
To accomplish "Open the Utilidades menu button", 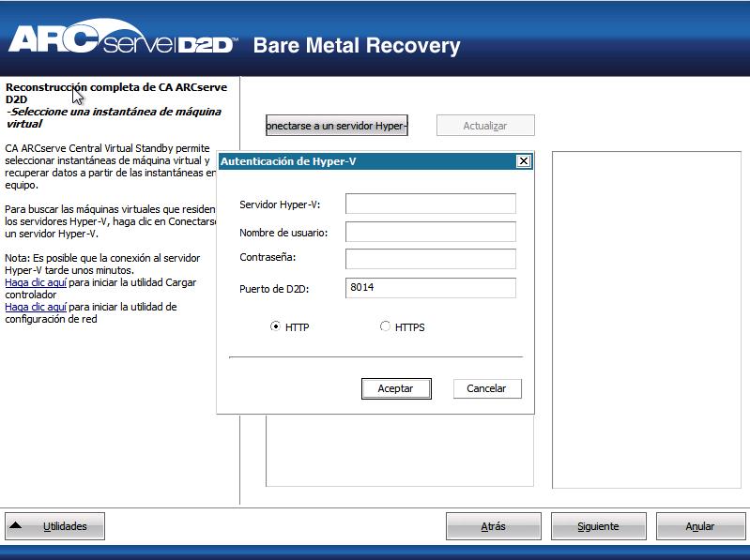I will 55,526.
